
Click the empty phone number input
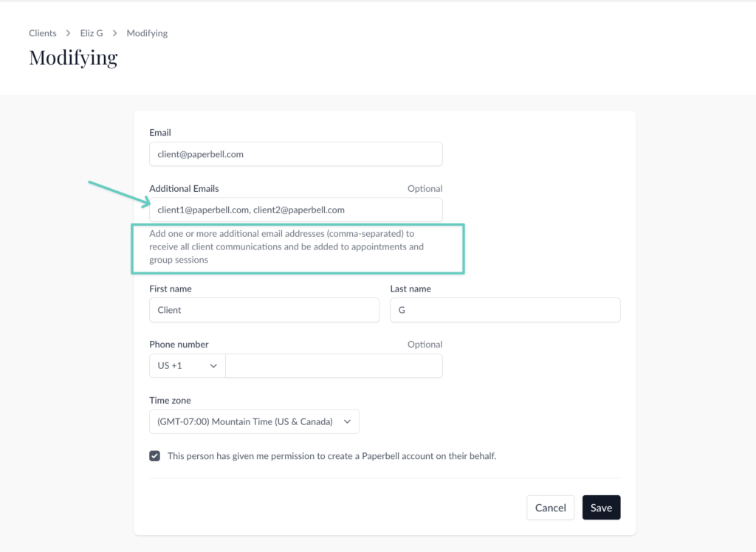click(334, 365)
